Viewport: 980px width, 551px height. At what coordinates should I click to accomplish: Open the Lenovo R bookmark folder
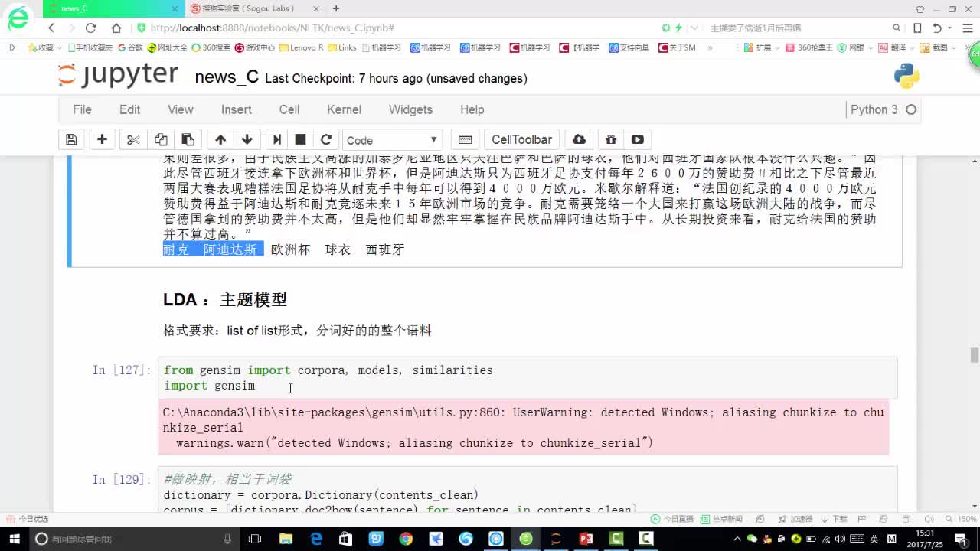tap(302, 47)
